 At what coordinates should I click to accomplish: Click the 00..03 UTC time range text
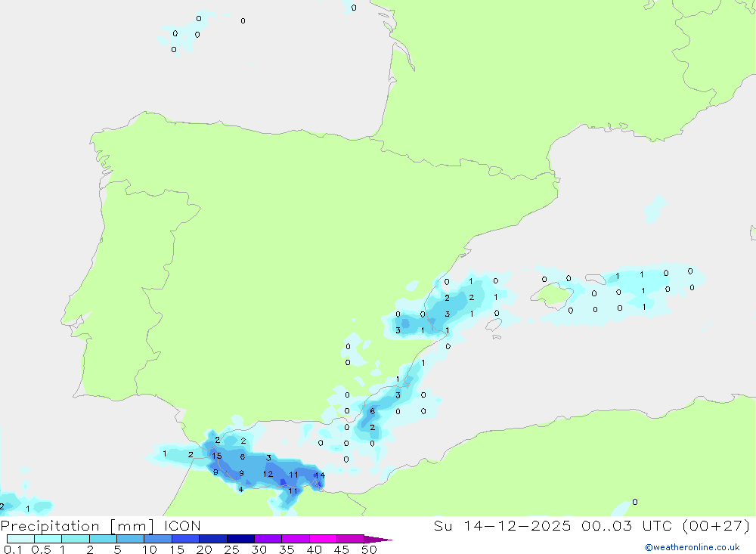pyautogui.click(x=627, y=525)
